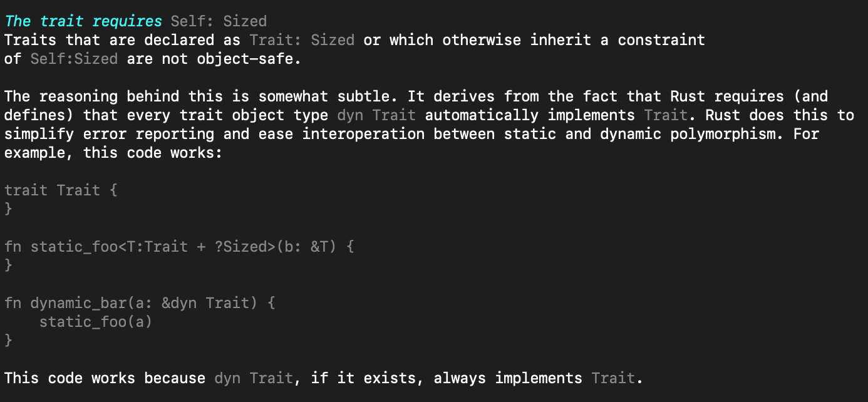Click the word 'interoperation' in the paragraph

pos(363,134)
